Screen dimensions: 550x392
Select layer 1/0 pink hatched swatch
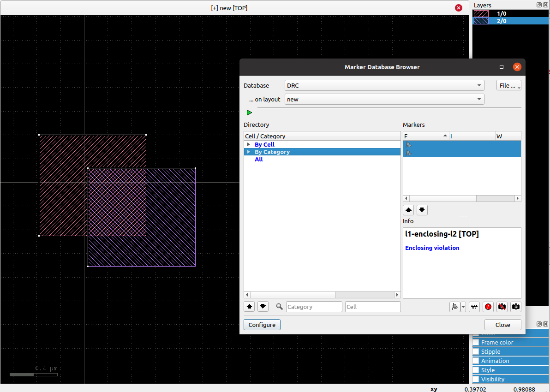coord(481,14)
